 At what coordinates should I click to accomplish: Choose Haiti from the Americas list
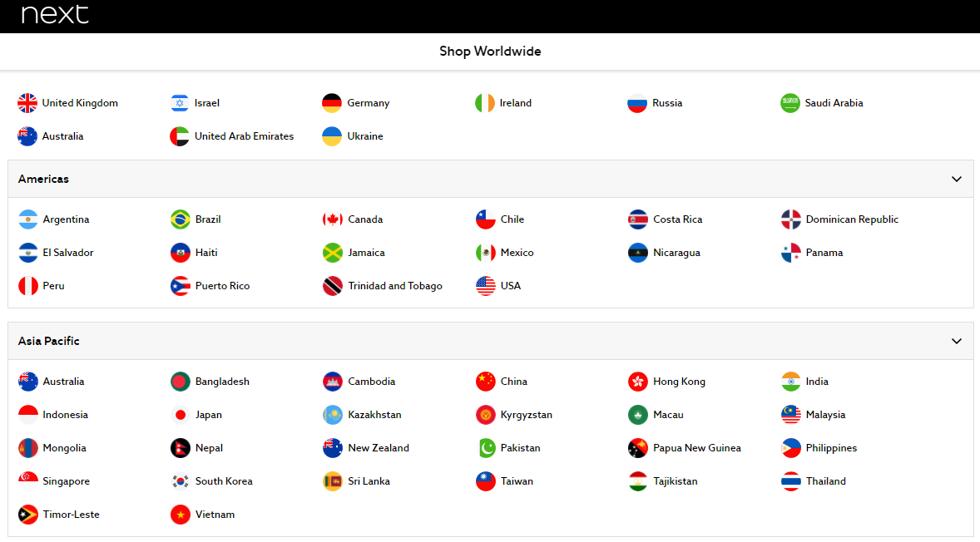point(195,252)
